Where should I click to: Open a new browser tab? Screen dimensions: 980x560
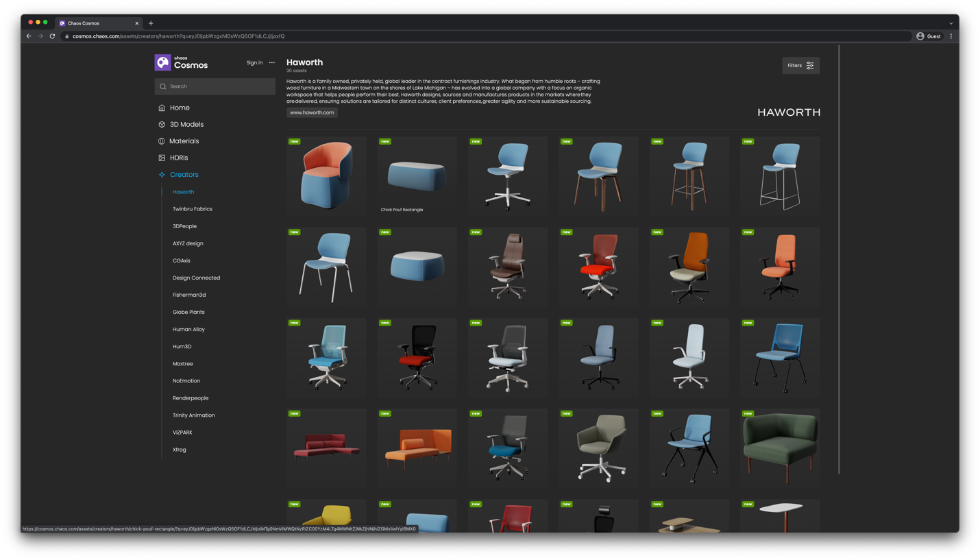151,23
